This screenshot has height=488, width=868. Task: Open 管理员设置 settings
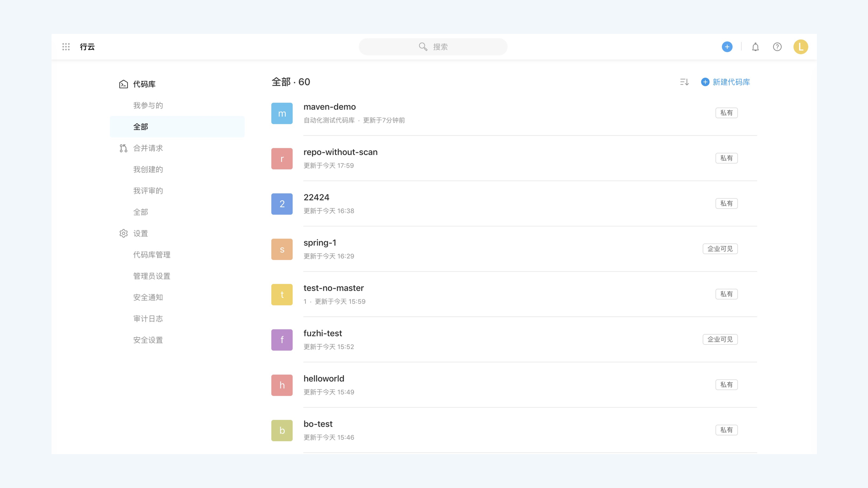[x=152, y=276]
